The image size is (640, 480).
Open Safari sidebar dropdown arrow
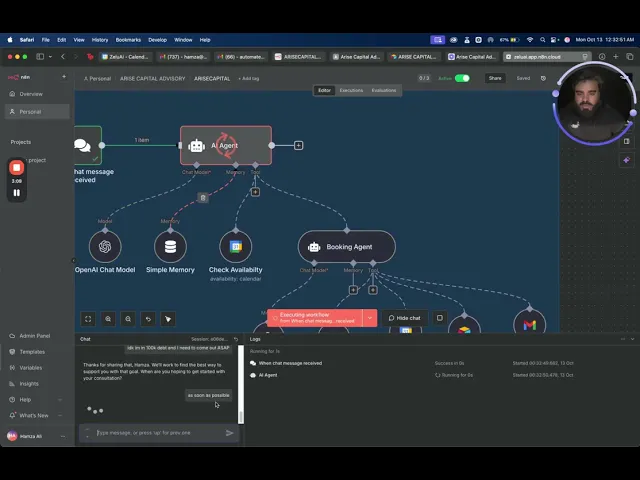coord(50,57)
